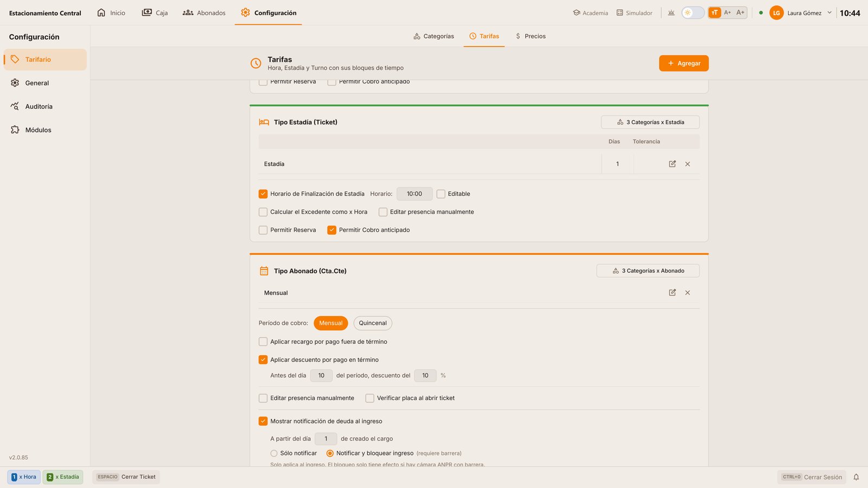868x488 pixels.
Task: Select the normal text size button
Action: pyautogui.click(x=714, y=12)
